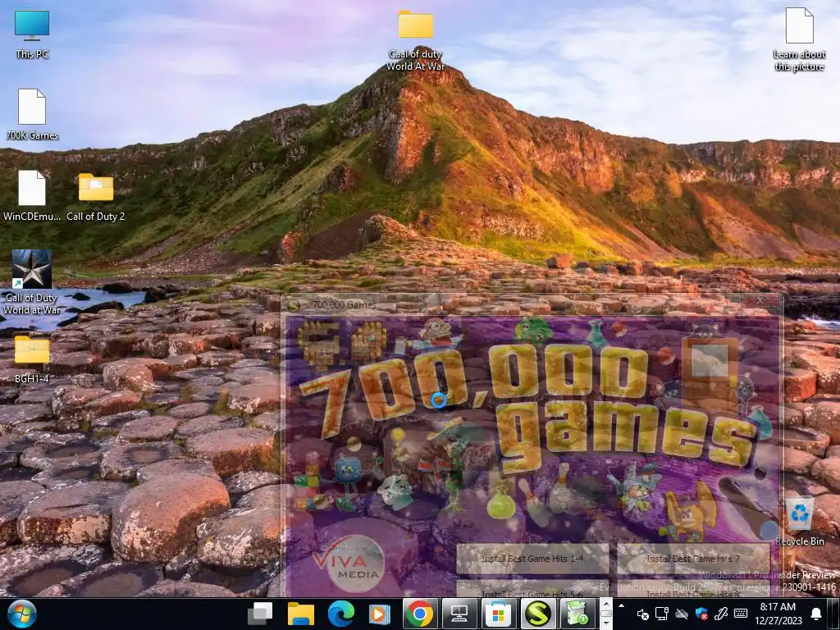Open the clock showing 8:17 AM
840x630 pixels.
(778, 614)
